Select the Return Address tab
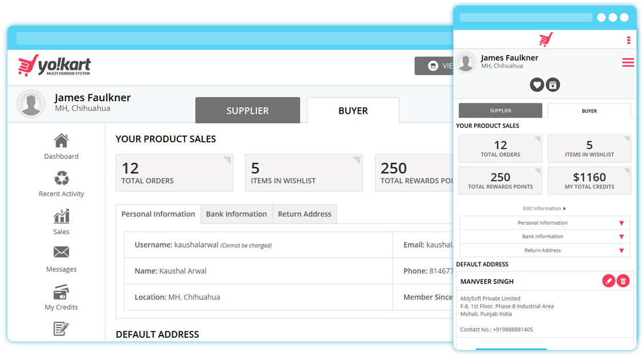Image resolution: width=644 pixels, height=358 pixels. [x=305, y=214]
